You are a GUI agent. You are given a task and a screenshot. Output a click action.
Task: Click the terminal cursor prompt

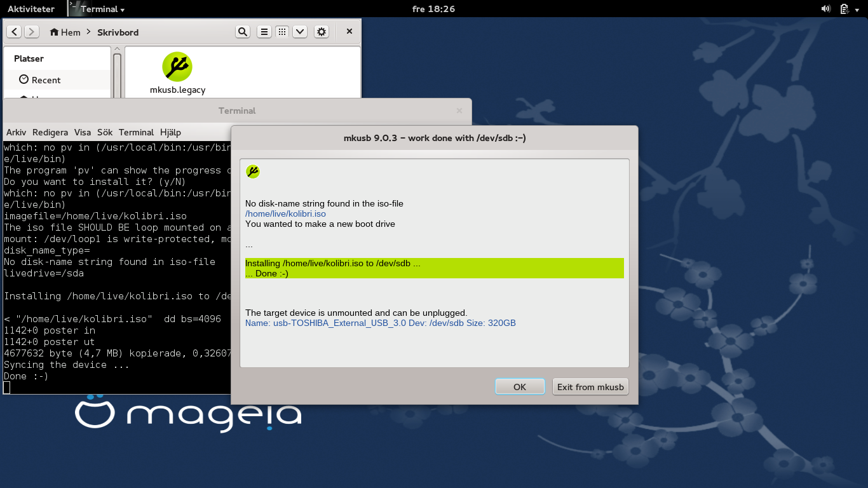7,388
